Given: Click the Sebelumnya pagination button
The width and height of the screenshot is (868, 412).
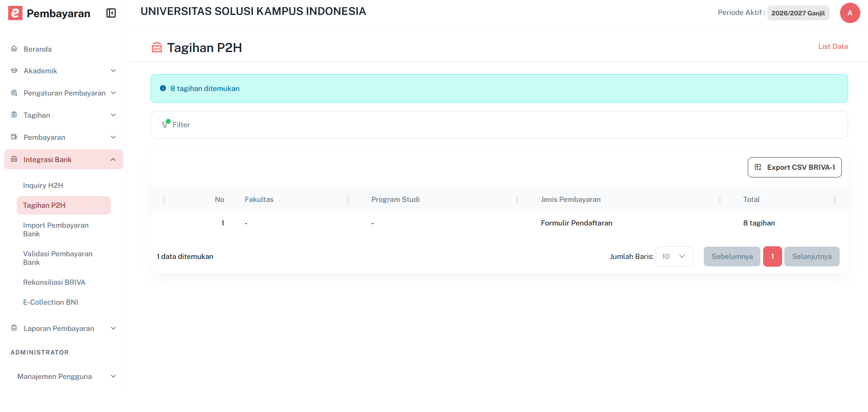Looking at the screenshot, I should (732, 256).
